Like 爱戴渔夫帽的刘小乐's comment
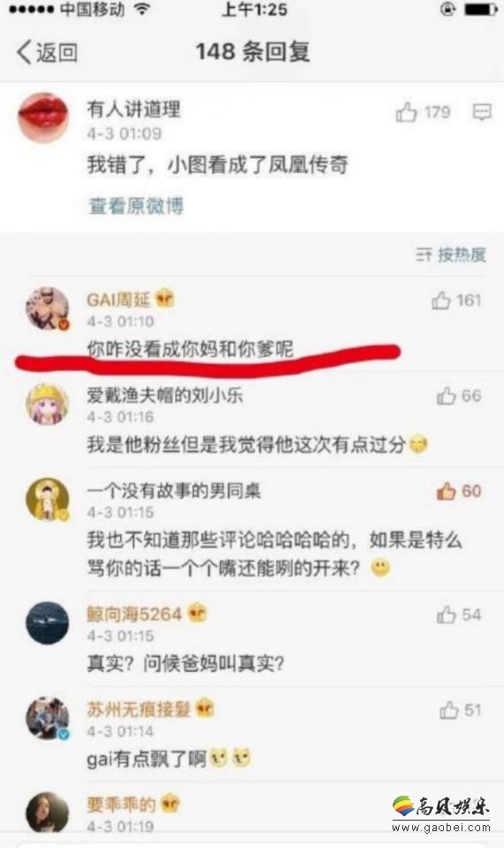Viewport: 504px width, 848px height. point(447,396)
